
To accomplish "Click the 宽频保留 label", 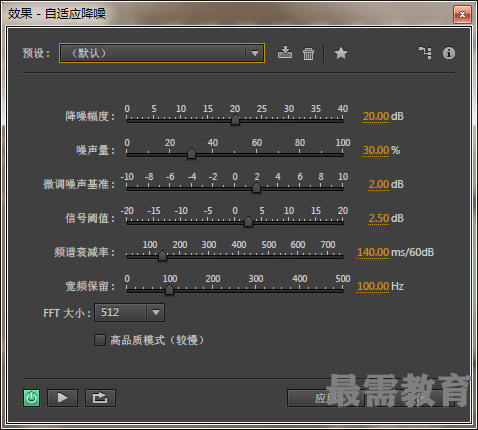I will (90, 286).
